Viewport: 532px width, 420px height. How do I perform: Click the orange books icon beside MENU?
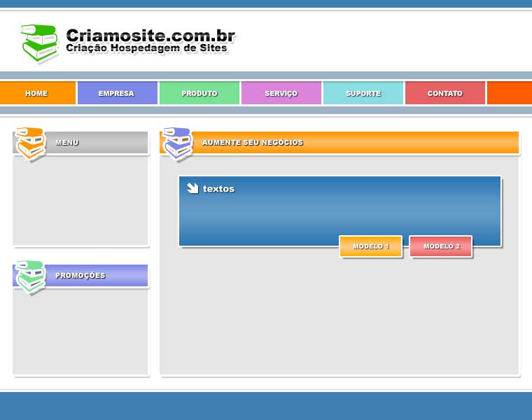30,143
